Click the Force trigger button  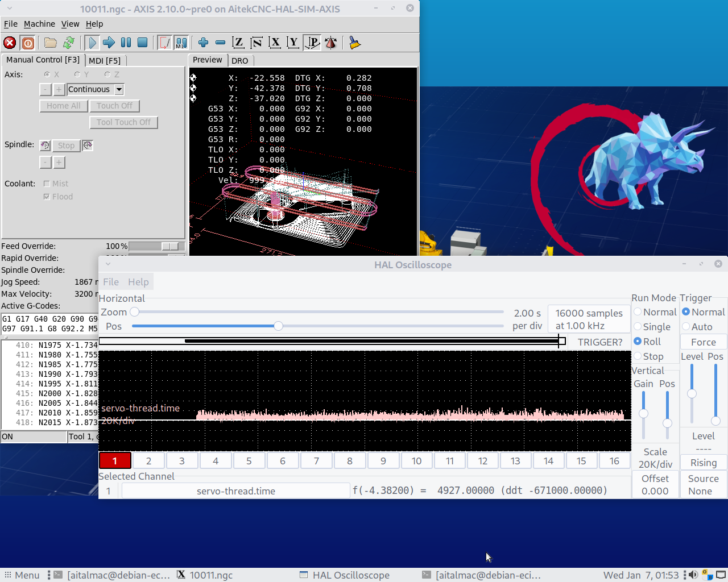pyautogui.click(x=703, y=342)
